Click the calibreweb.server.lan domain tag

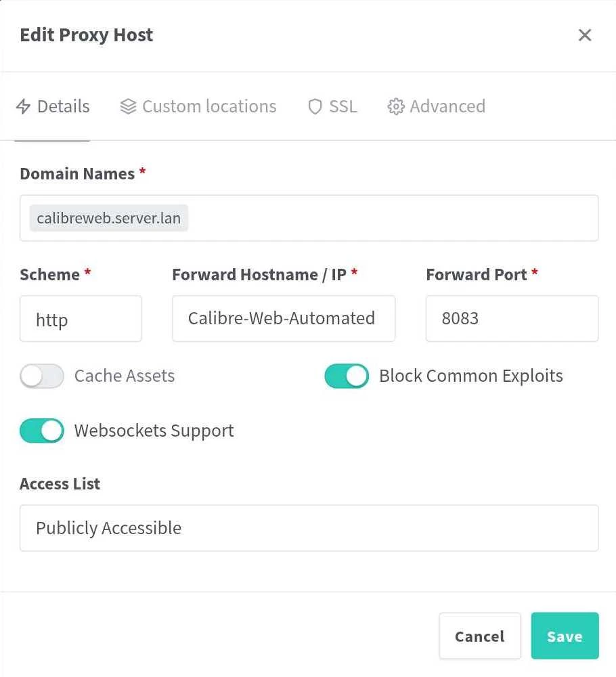(109, 219)
